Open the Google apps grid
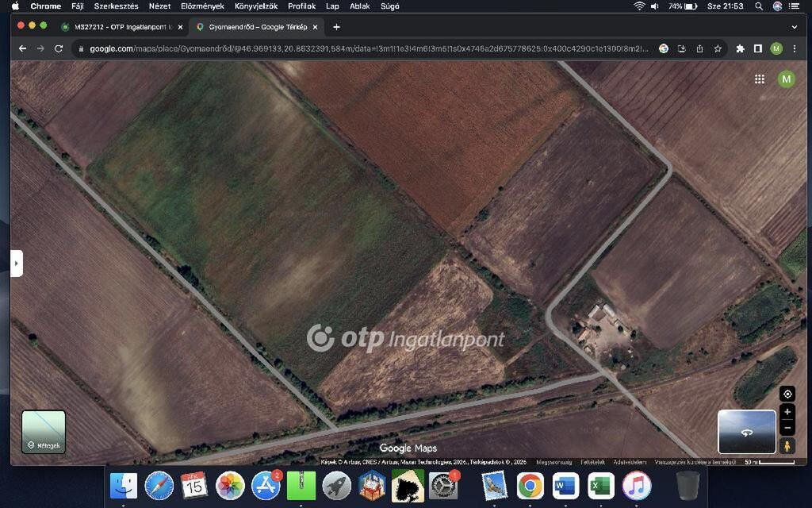812x508 pixels. pos(759,79)
